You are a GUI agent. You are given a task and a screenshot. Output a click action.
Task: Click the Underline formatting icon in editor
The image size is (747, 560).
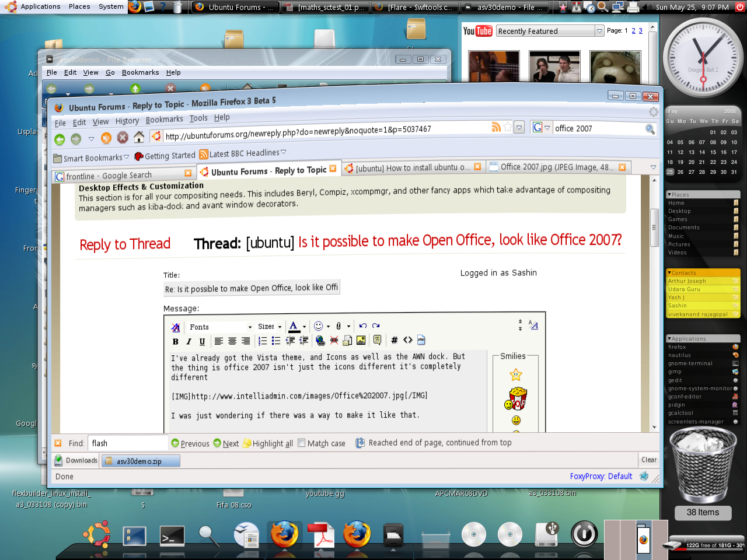202,342
